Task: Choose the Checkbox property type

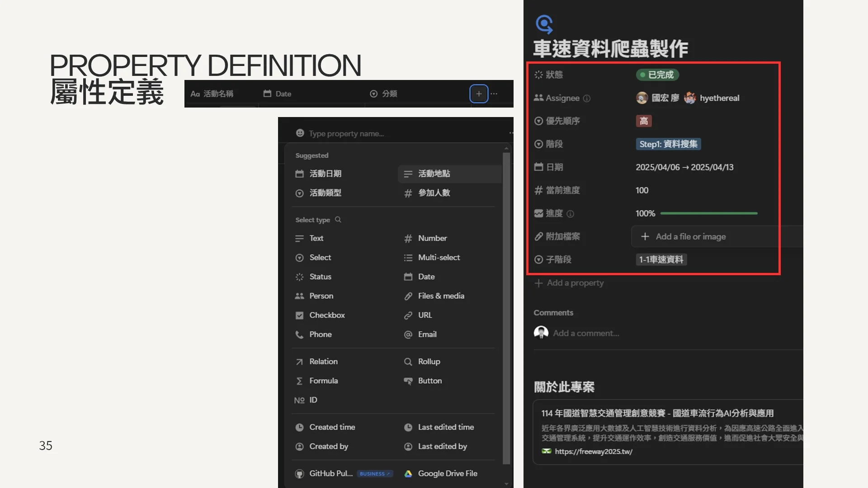Action: coord(326,315)
